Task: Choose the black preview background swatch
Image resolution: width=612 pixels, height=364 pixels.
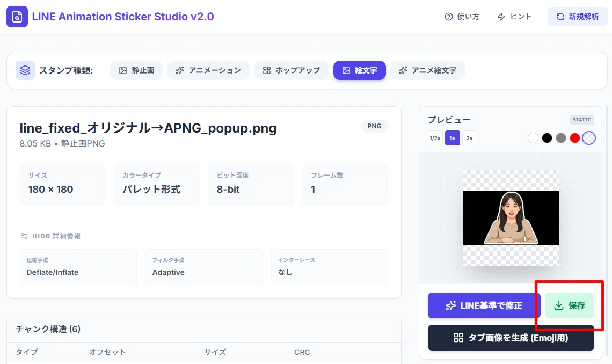Action: point(547,138)
